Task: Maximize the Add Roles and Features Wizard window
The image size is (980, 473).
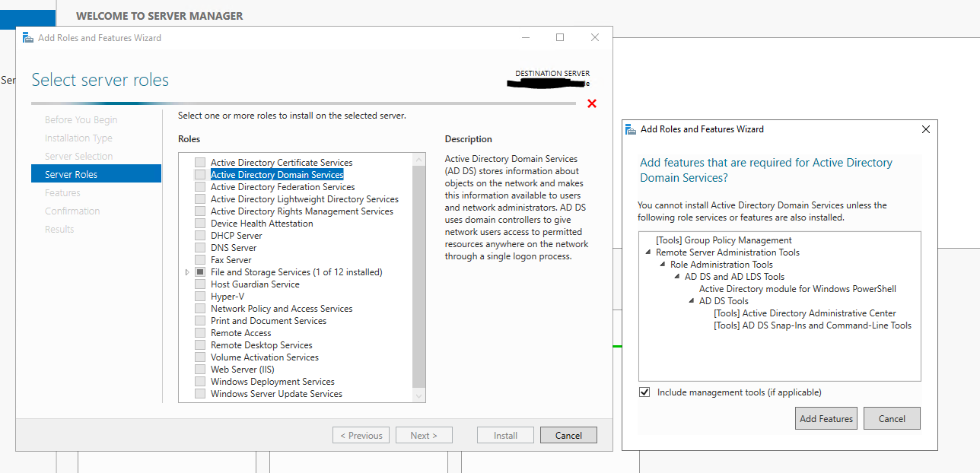Action: pyautogui.click(x=560, y=38)
